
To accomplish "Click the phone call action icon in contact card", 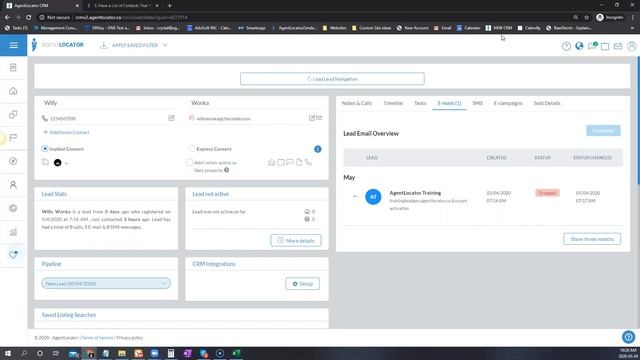I will pyautogui.click(x=308, y=162).
